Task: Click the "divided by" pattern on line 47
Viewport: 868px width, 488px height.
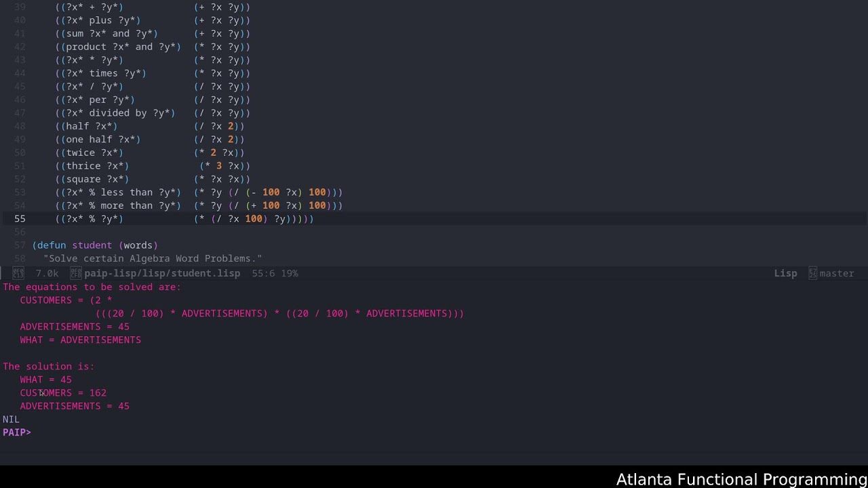Action: 118,113
